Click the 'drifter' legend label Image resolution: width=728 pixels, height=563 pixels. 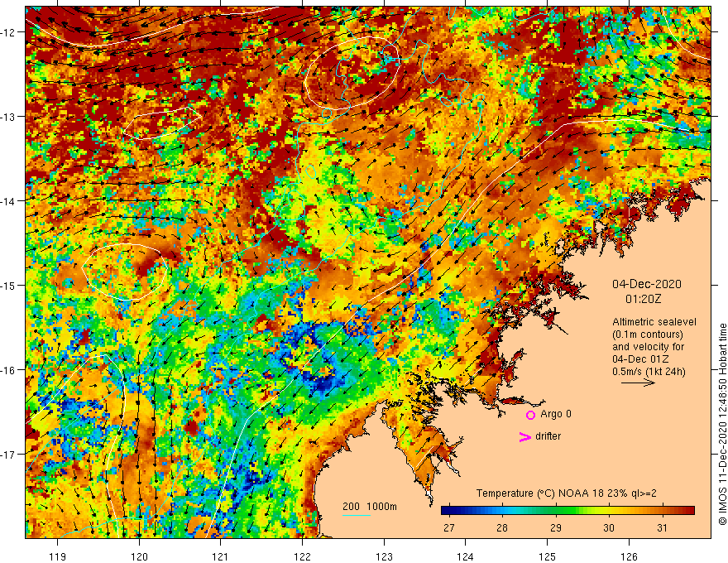coord(548,436)
